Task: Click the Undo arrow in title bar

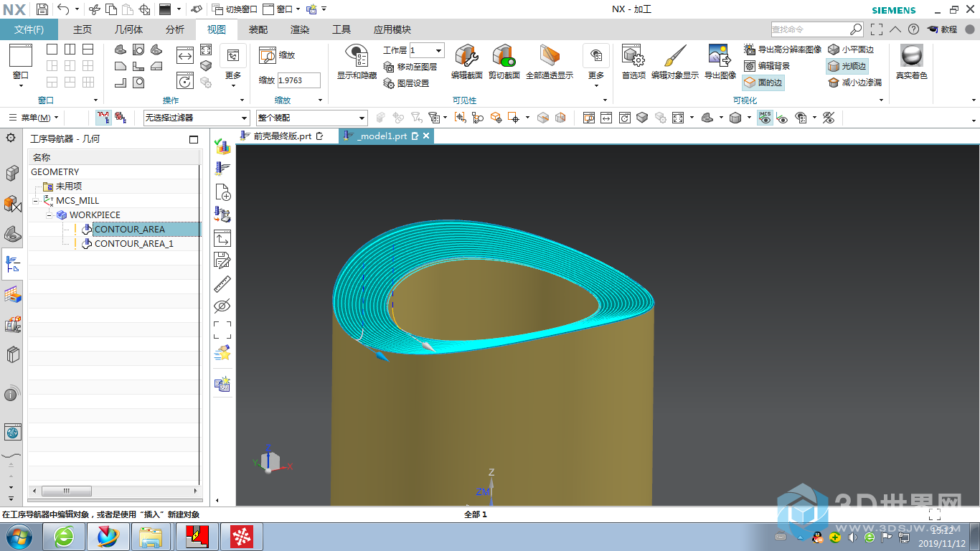Action: point(63,9)
